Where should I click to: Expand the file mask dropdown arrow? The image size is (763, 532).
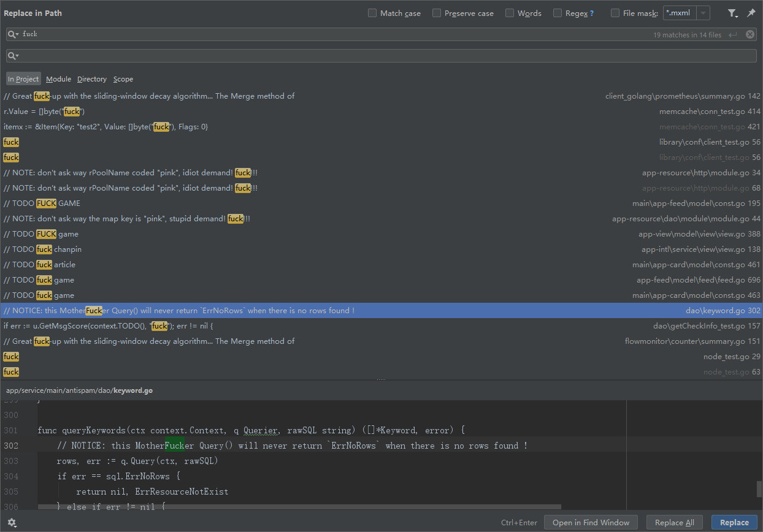click(702, 13)
